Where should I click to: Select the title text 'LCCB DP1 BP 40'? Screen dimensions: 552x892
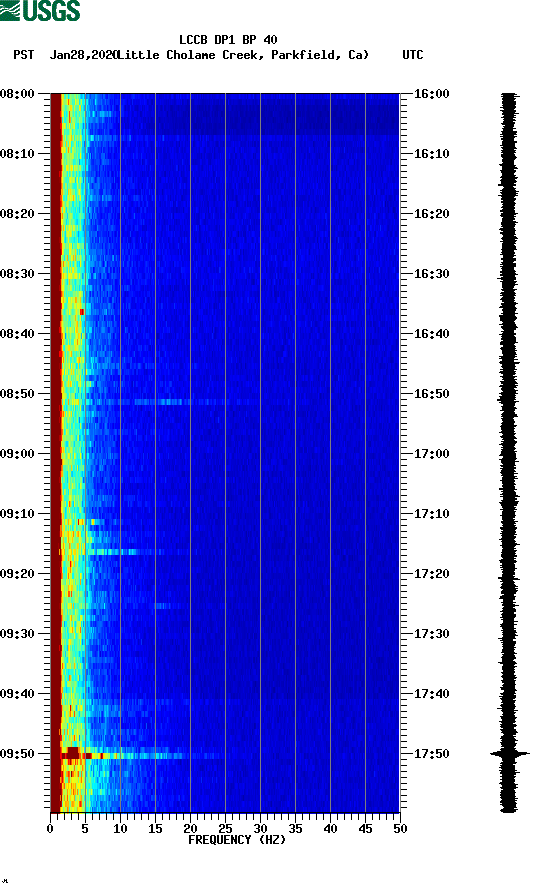tap(228, 40)
